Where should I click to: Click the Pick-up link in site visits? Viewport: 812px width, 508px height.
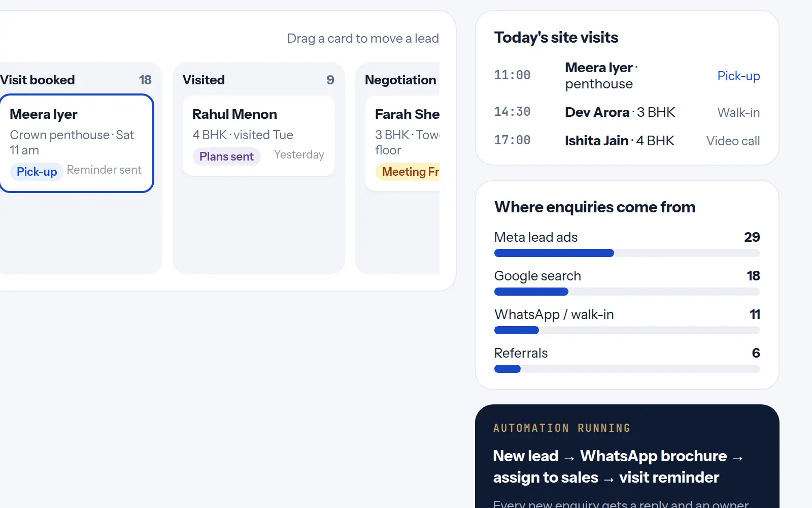pyautogui.click(x=738, y=76)
